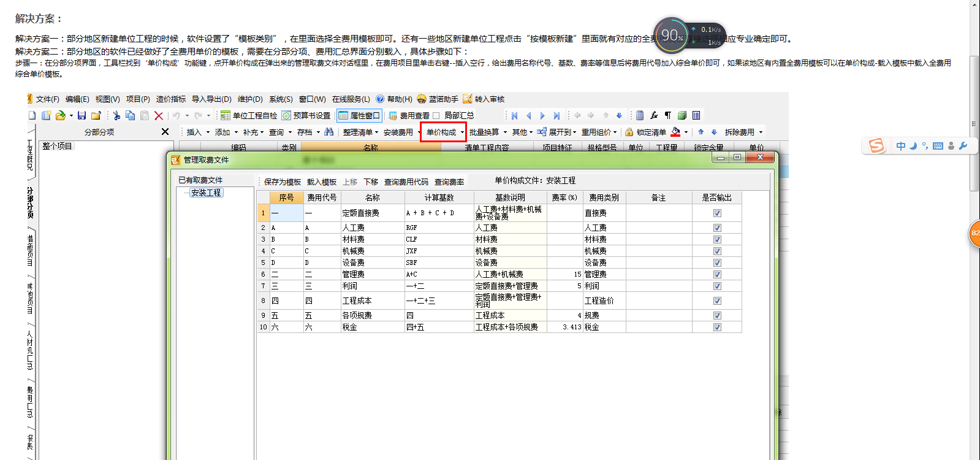Image resolution: width=980 pixels, height=460 pixels.
Task: Click the open folder icon
Action: click(x=60, y=115)
